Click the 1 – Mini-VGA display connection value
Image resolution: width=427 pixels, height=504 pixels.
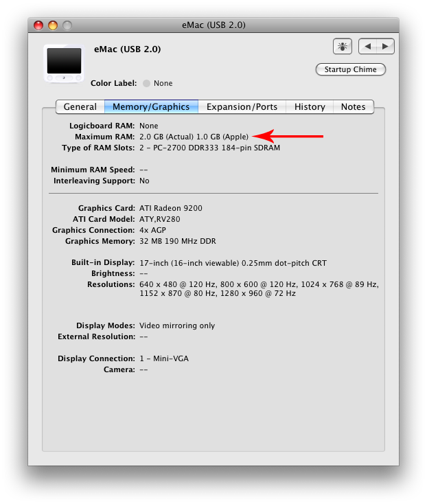tap(164, 358)
